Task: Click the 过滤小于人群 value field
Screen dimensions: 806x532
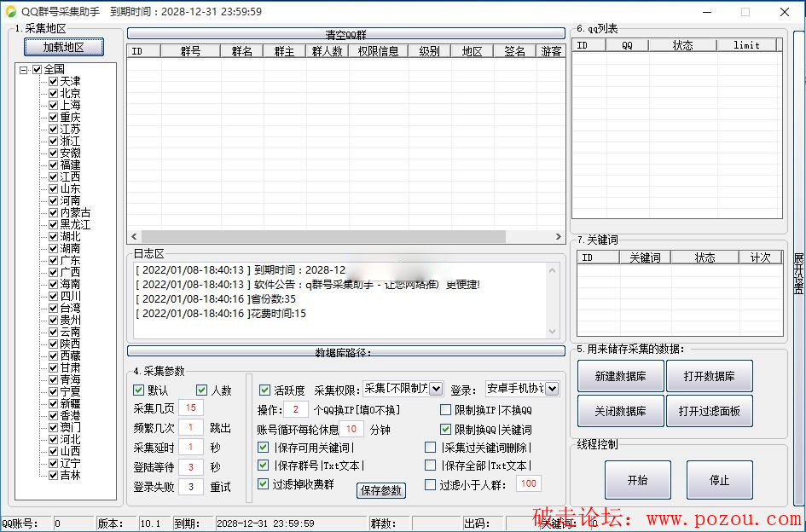Action: coord(529,483)
